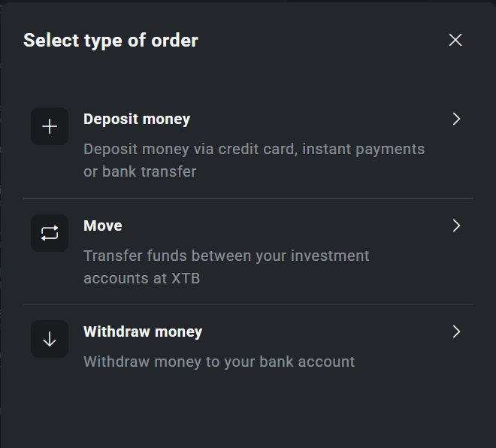
Task: Open the Move option via its chevron arrow
Action: (455, 226)
